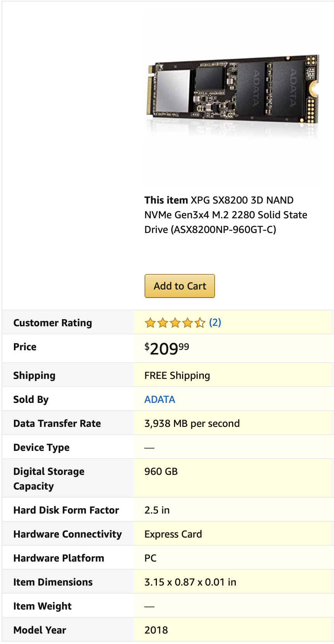Click the 2018 model year value
The height and width of the screenshot is (644, 334).
pyautogui.click(x=156, y=630)
